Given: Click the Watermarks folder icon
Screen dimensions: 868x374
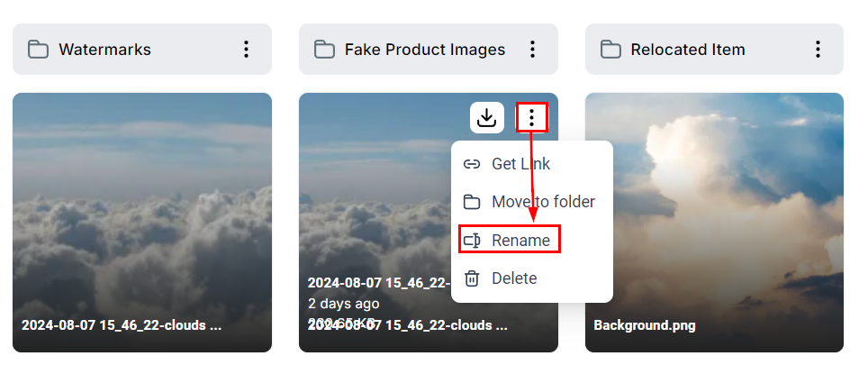Looking at the screenshot, I should pyautogui.click(x=38, y=50).
